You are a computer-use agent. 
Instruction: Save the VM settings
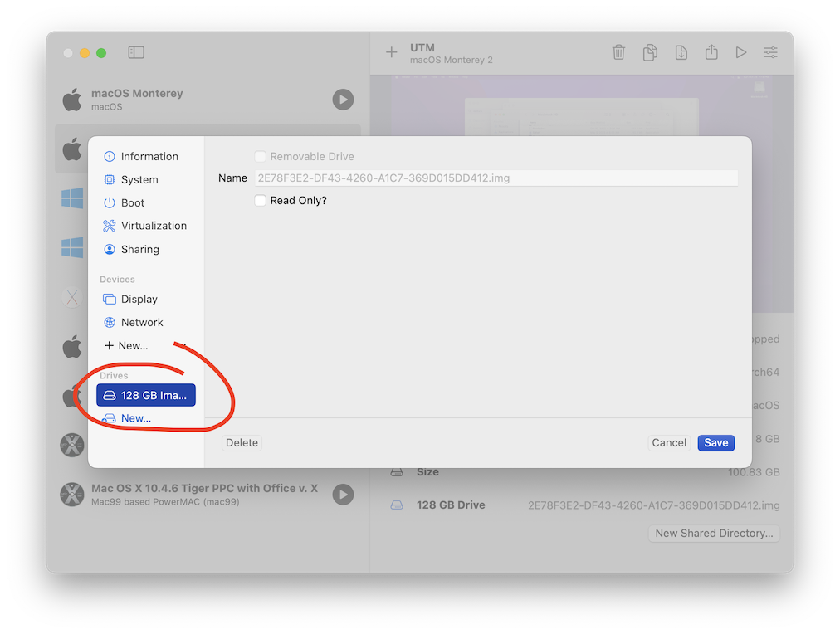pos(716,443)
